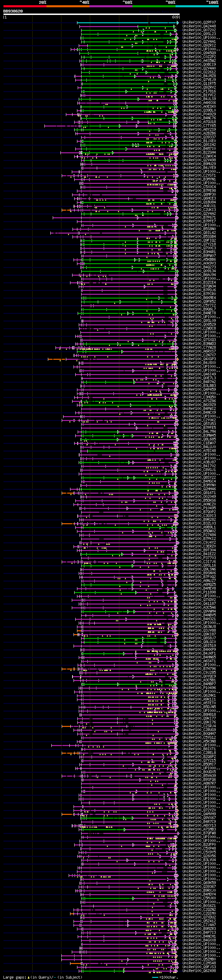Select hit label UniRef100_Q8S8J7

point(199,638)
